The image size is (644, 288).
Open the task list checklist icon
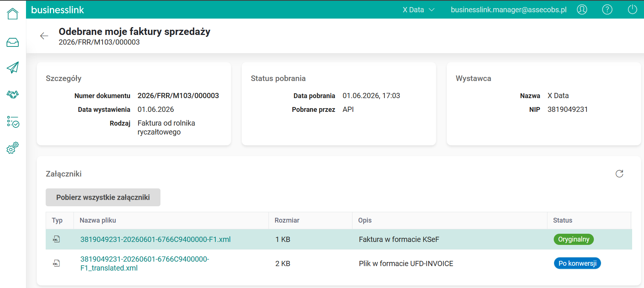coord(13,122)
